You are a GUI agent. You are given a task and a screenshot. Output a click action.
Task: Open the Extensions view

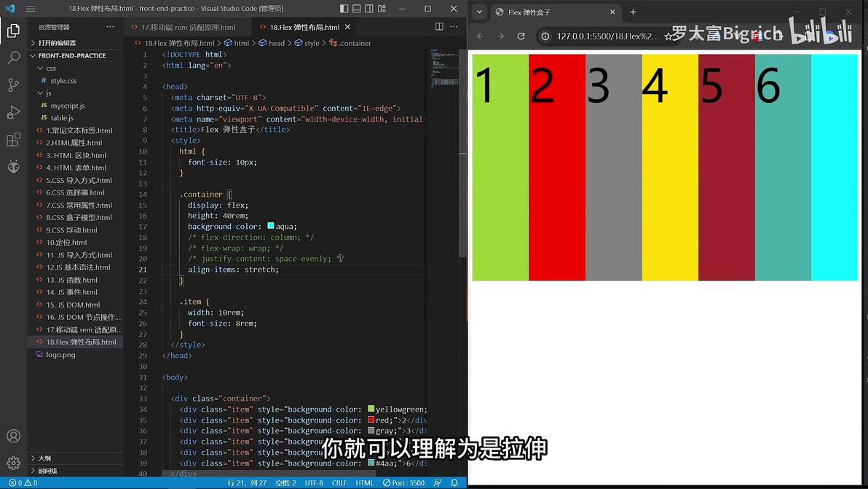click(13, 139)
